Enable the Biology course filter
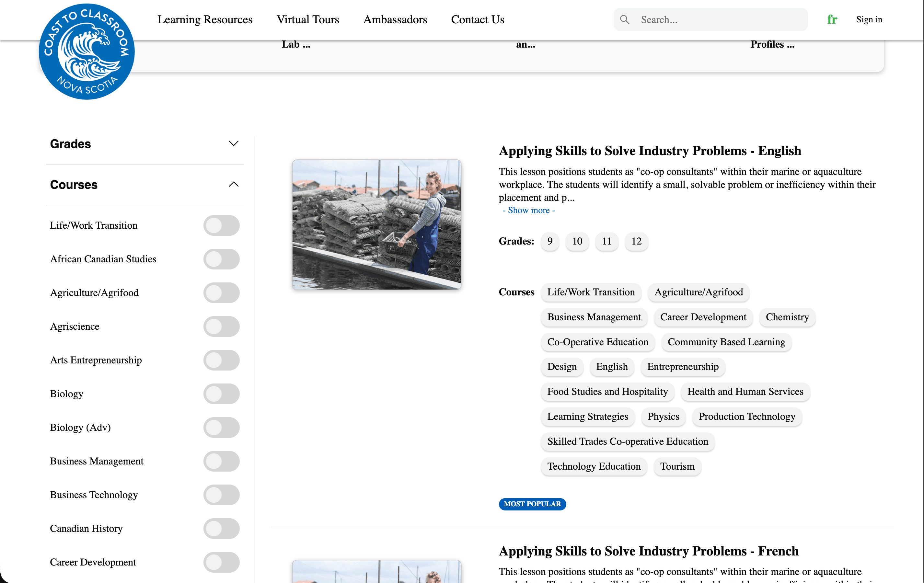 [x=221, y=394]
